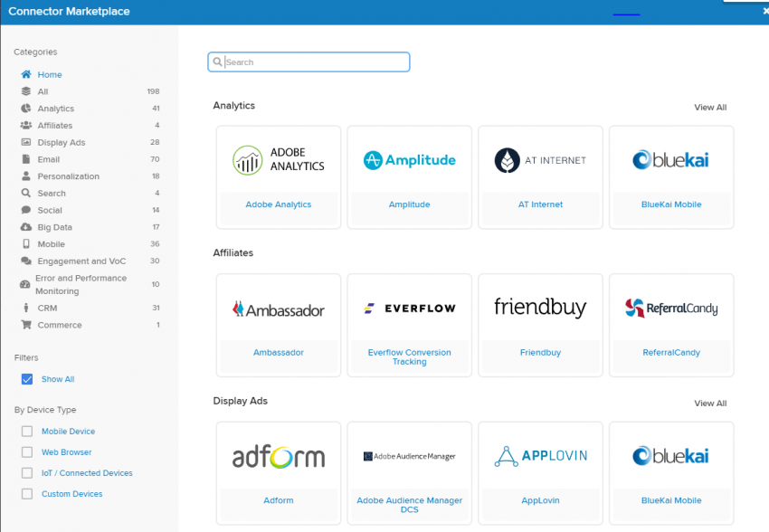
Task: Click the Home category icon
Action: point(26,75)
